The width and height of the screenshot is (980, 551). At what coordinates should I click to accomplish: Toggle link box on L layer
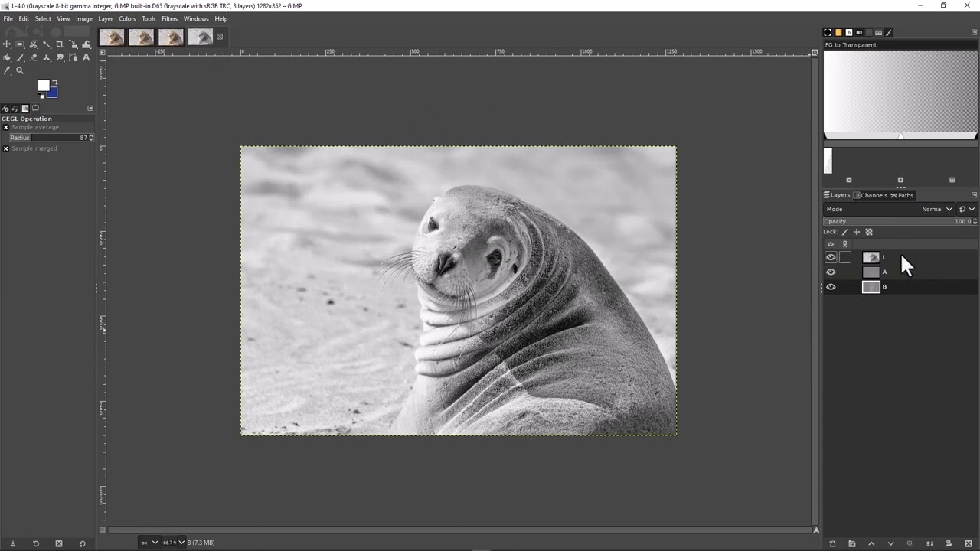[845, 257]
